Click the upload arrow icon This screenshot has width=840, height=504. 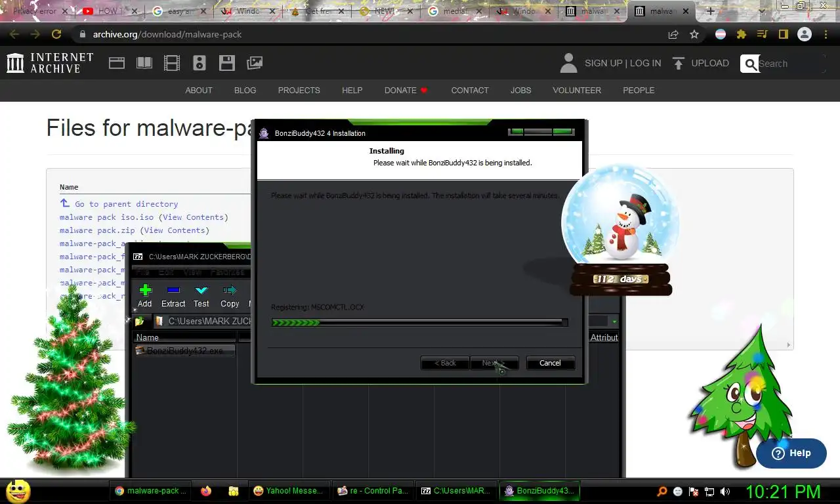point(679,63)
